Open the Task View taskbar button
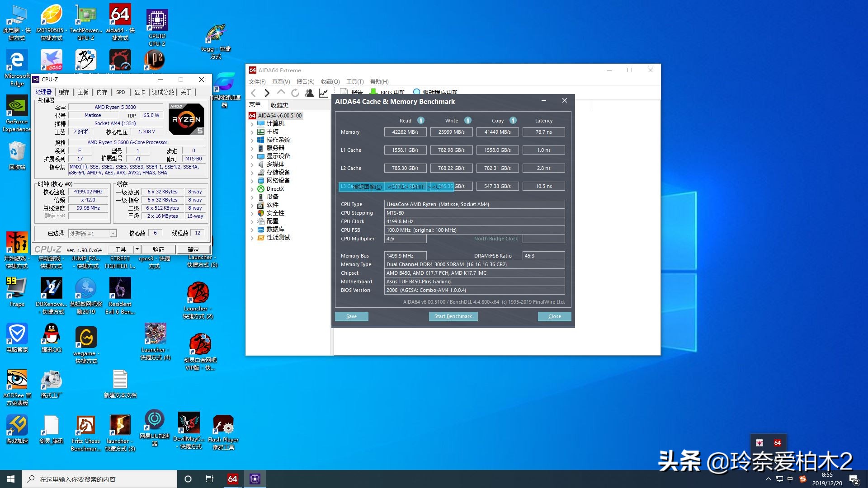This screenshot has width=868, height=488. tap(209, 479)
